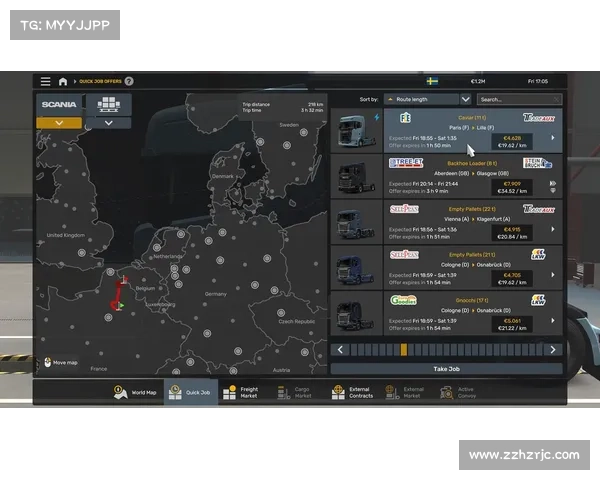The height and width of the screenshot is (480, 600).
Task: Click the urgent lightning bolt icon
Action: click(377, 118)
